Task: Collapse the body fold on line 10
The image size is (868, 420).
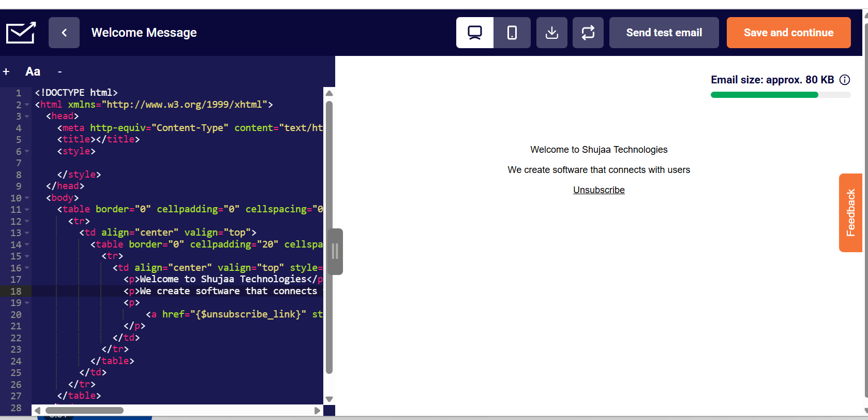Action: tap(27, 198)
